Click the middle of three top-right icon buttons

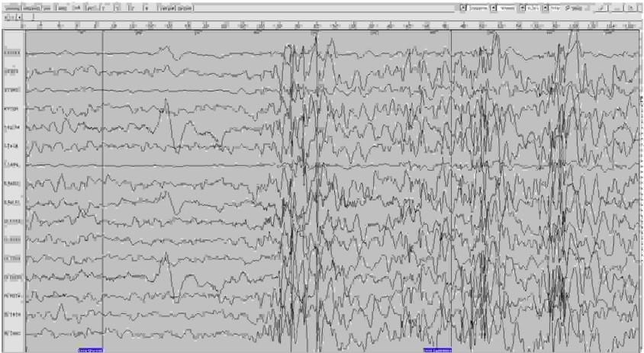(617, 7)
